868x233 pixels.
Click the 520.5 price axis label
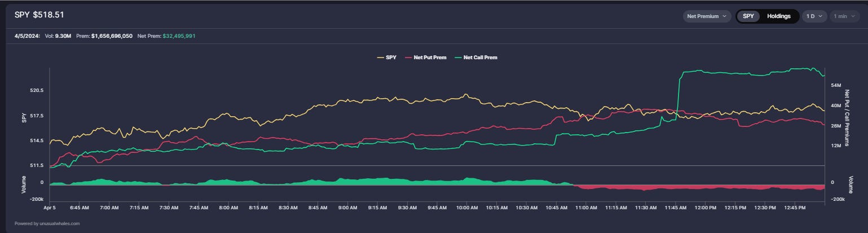(37, 90)
